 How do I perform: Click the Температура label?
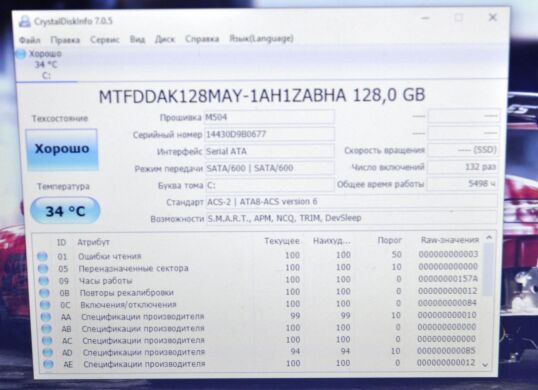coord(63,187)
